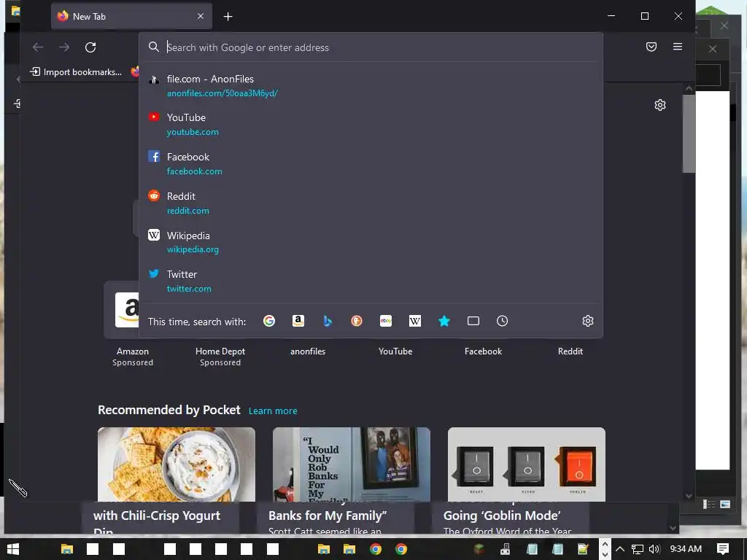The image size is (747, 560).
Task: Choose Wikipedia suggestion in address dropdown
Action: tap(371, 242)
